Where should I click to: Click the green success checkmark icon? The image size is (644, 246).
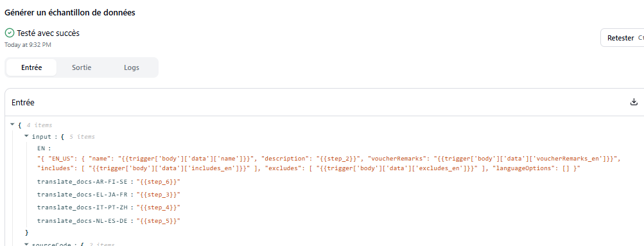point(10,33)
